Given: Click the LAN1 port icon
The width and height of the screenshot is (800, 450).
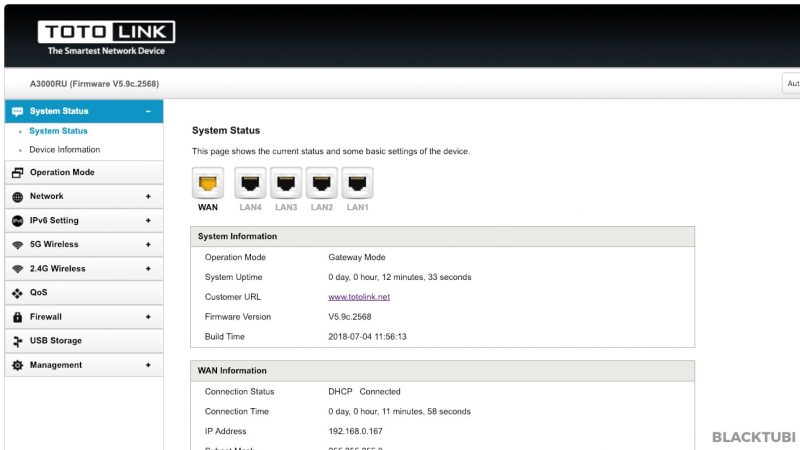Looking at the screenshot, I should 357,183.
